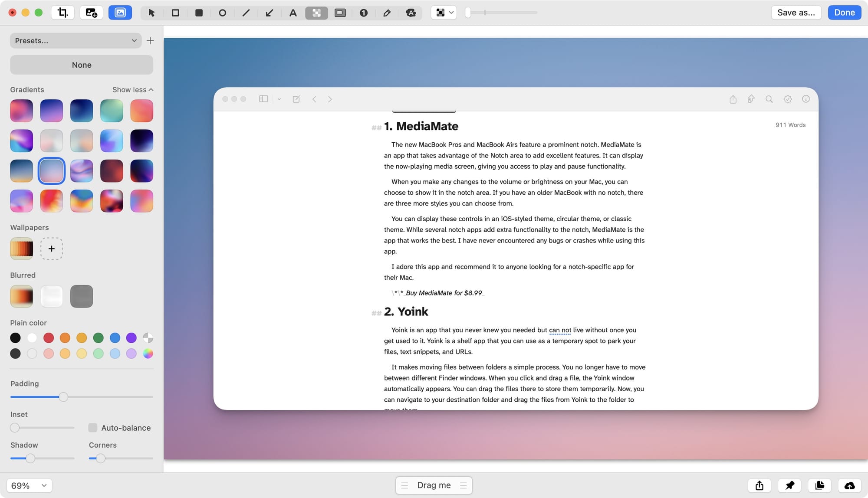Pick the orange striped wallpaper thumbnail

click(21, 249)
